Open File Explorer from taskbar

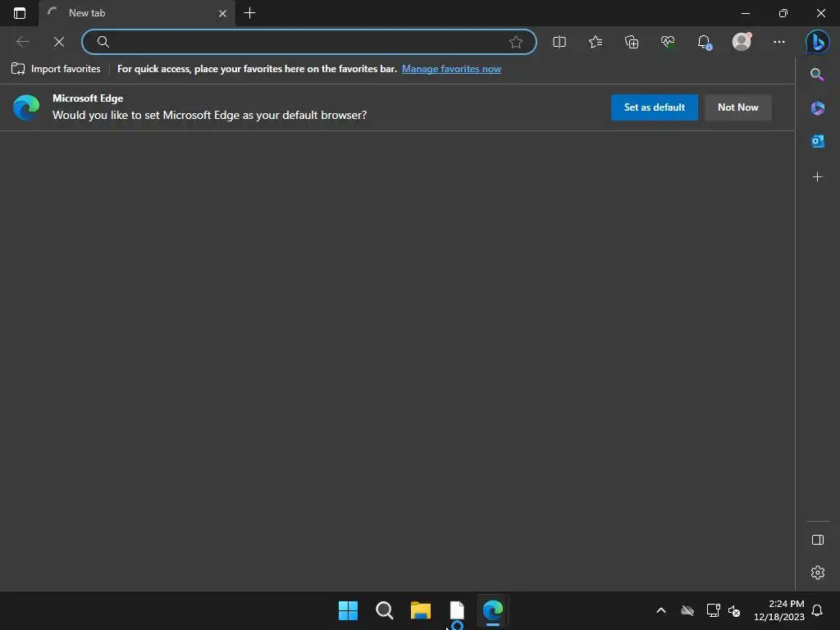421,610
